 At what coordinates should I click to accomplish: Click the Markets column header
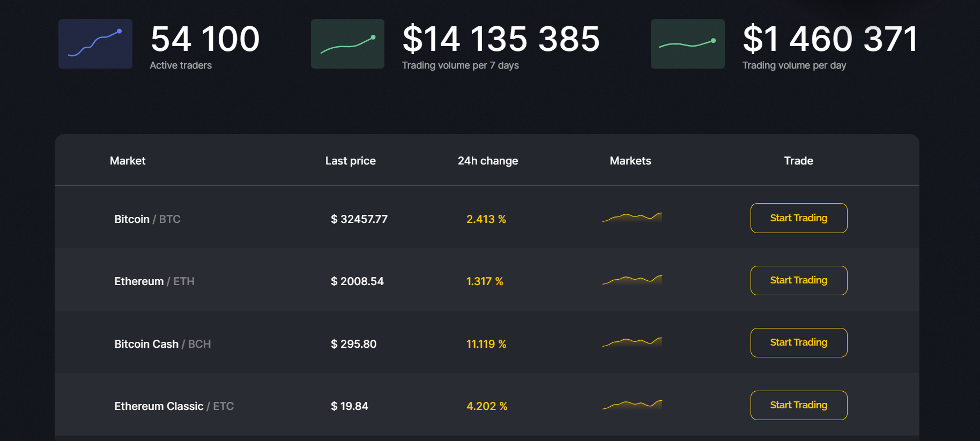[x=630, y=161]
